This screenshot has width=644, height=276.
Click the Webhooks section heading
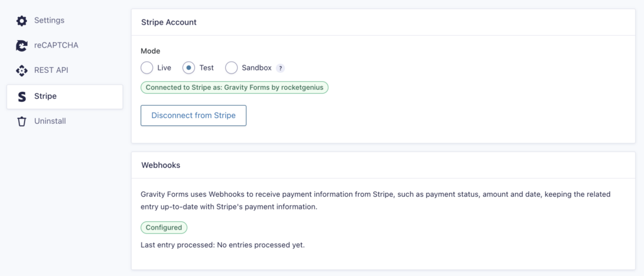pos(160,165)
